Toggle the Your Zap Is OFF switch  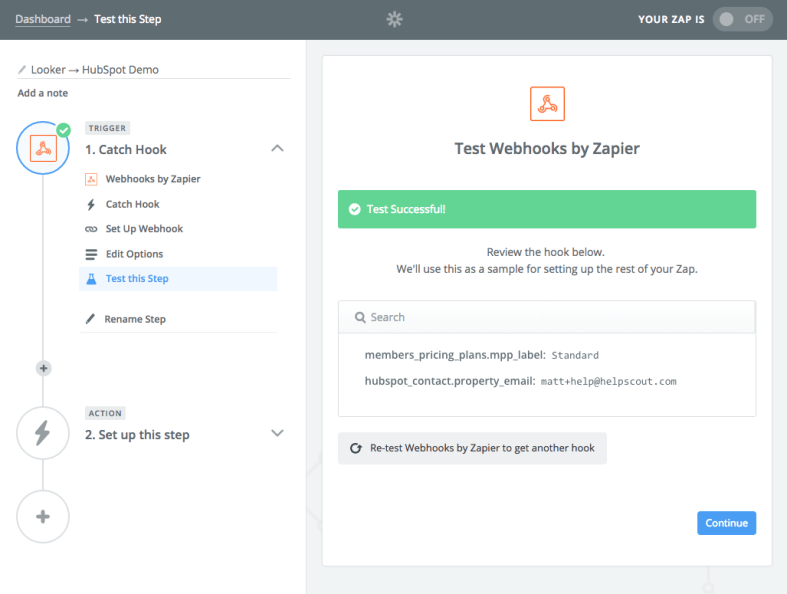pos(742,19)
